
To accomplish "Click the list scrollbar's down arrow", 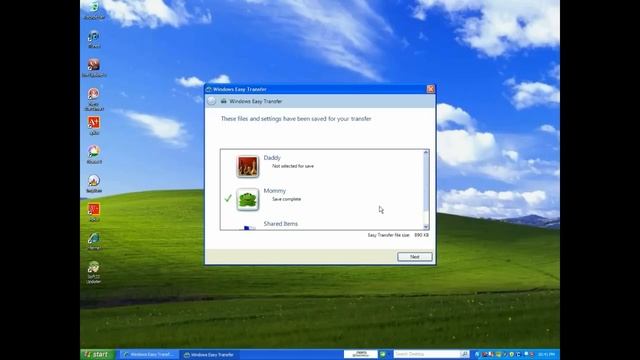I will (426, 227).
